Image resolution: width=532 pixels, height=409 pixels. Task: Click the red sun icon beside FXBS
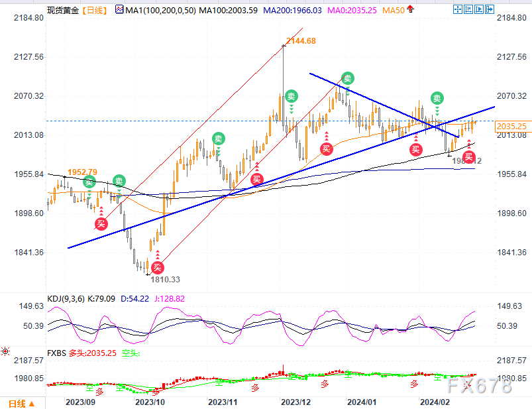tap(5, 351)
